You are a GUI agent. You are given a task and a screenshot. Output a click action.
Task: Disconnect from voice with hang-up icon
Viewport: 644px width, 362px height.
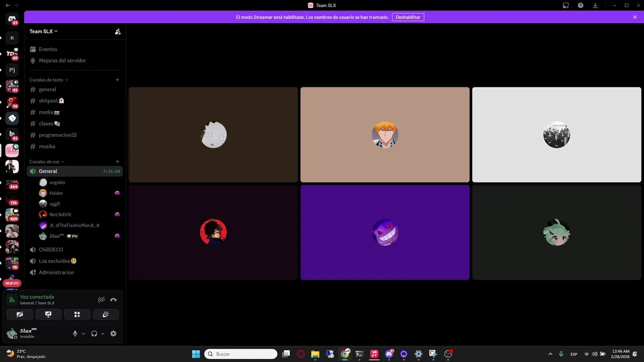pos(113,300)
